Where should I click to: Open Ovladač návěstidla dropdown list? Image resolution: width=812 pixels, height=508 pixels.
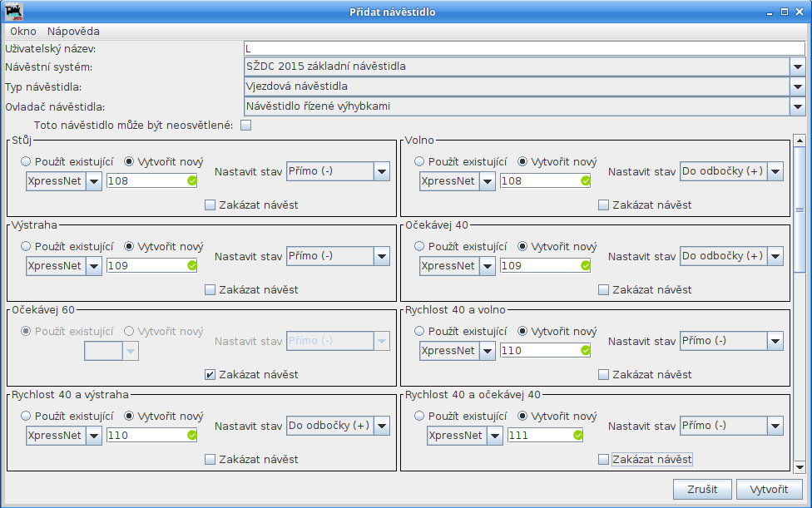click(797, 106)
